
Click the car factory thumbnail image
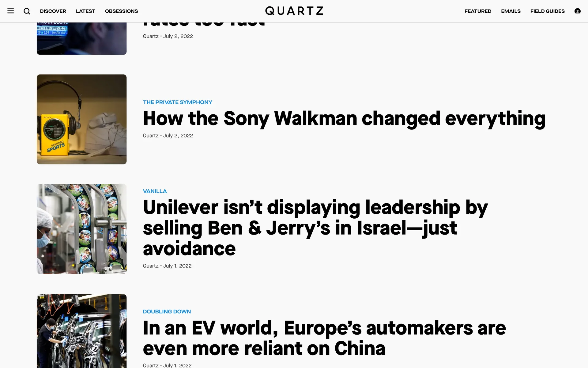point(81,331)
